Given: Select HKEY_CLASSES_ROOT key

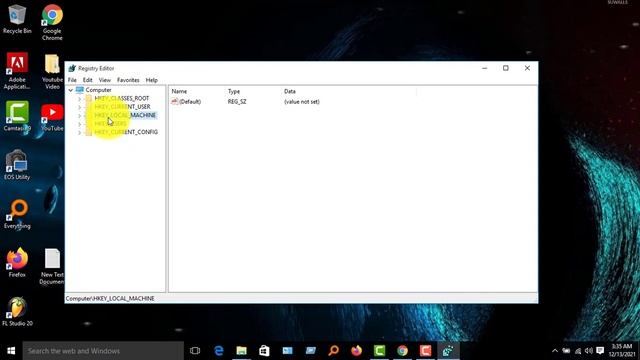Looking at the screenshot, I should tap(122, 98).
